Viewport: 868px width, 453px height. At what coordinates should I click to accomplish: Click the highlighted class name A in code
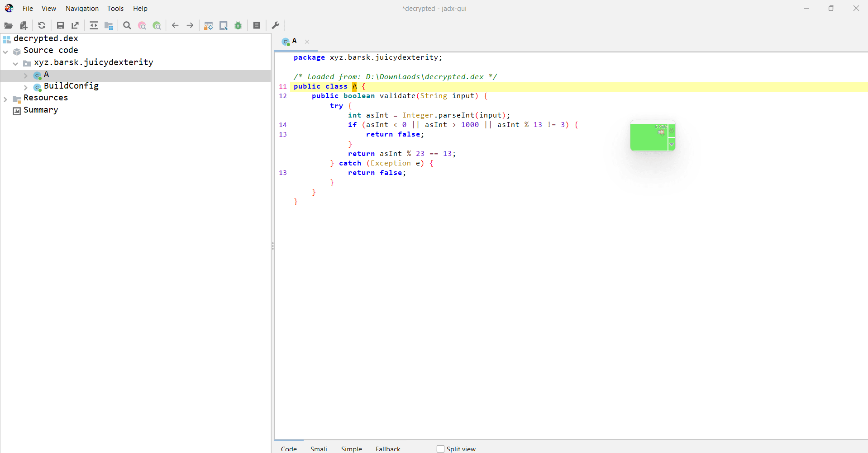tap(354, 86)
